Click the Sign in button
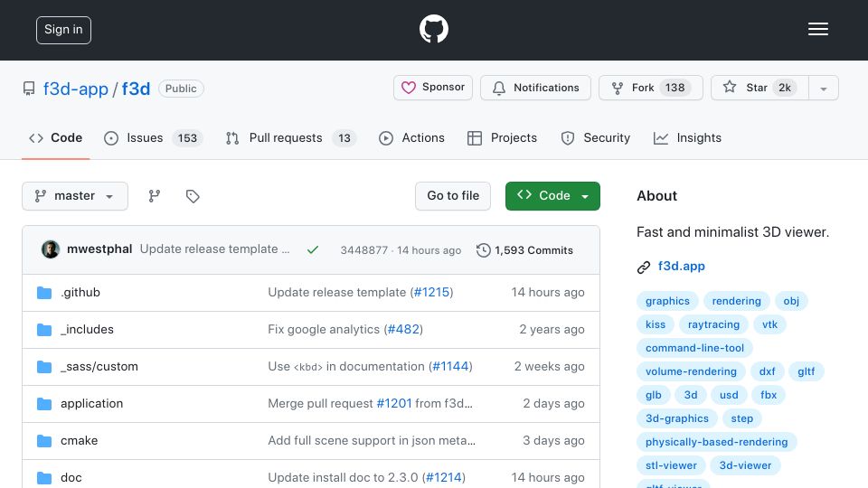The image size is (868, 488). (63, 30)
